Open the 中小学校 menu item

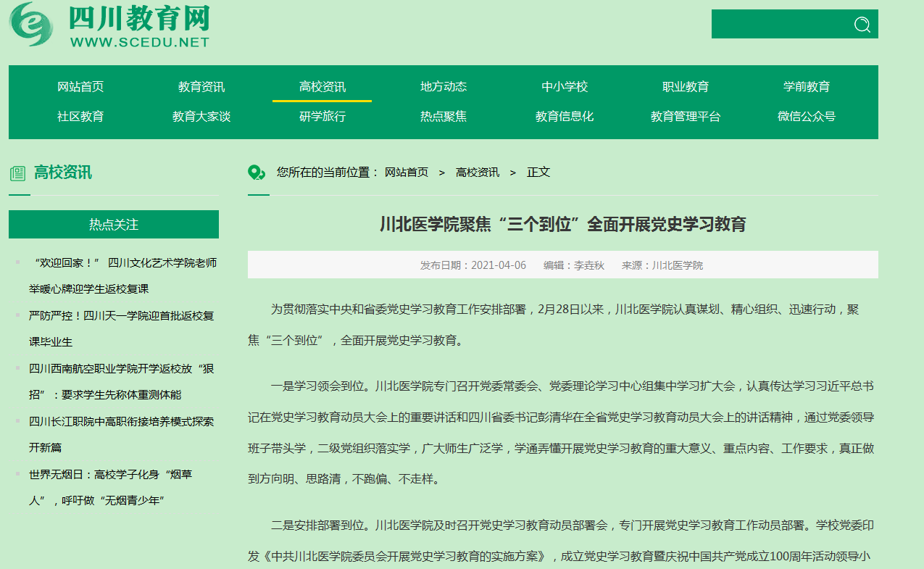tap(565, 87)
